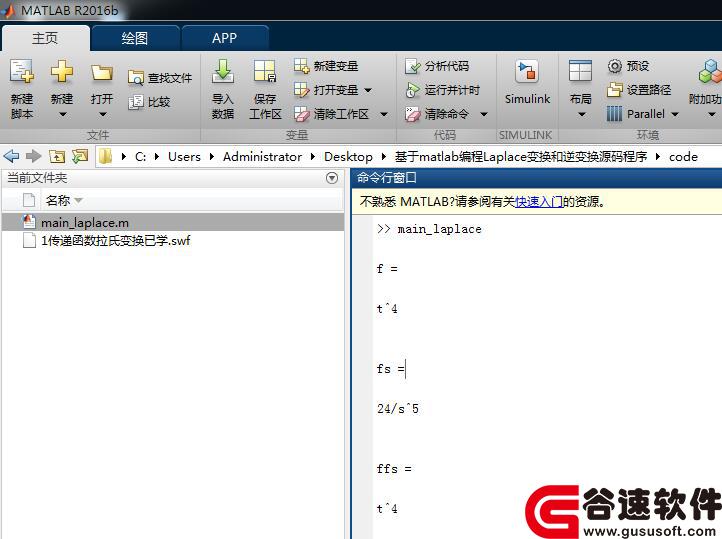The image size is (722, 539).
Task: Click Clear Commands (清除命令) icon
Action: tap(413, 114)
